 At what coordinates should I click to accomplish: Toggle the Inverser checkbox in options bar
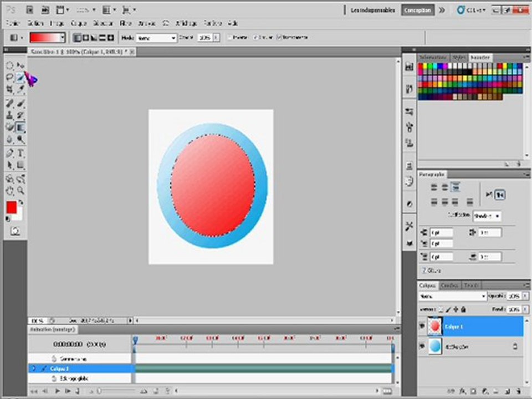231,37
